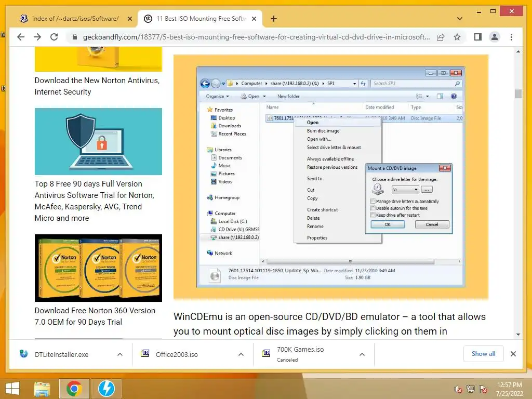Open the Chrome profile avatar
The image size is (532, 399).
[x=495, y=37]
